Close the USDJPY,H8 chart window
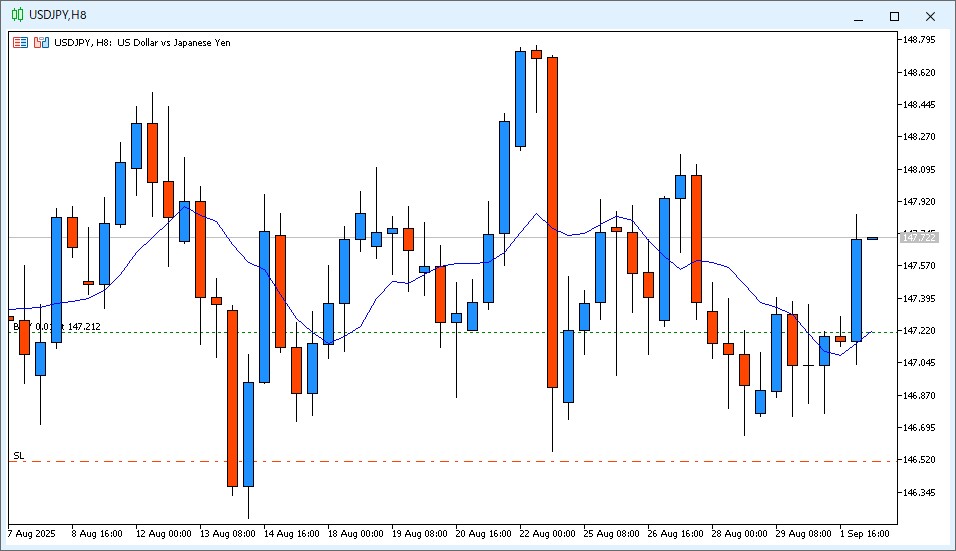 930,16
